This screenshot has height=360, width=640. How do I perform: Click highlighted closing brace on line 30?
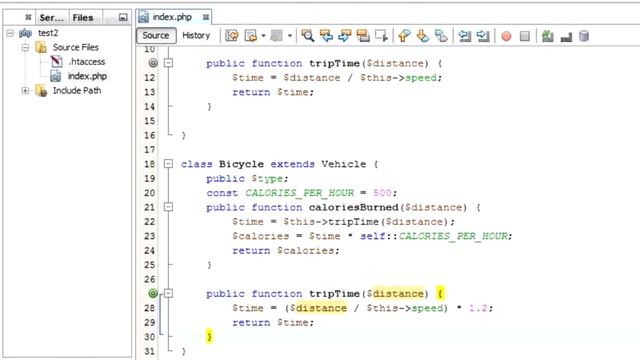[209, 337]
